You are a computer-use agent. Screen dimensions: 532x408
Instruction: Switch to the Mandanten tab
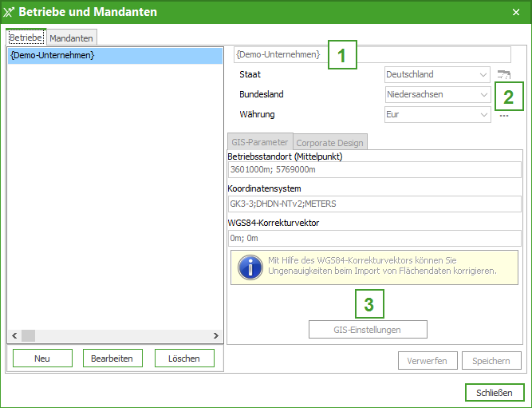(x=72, y=38)
